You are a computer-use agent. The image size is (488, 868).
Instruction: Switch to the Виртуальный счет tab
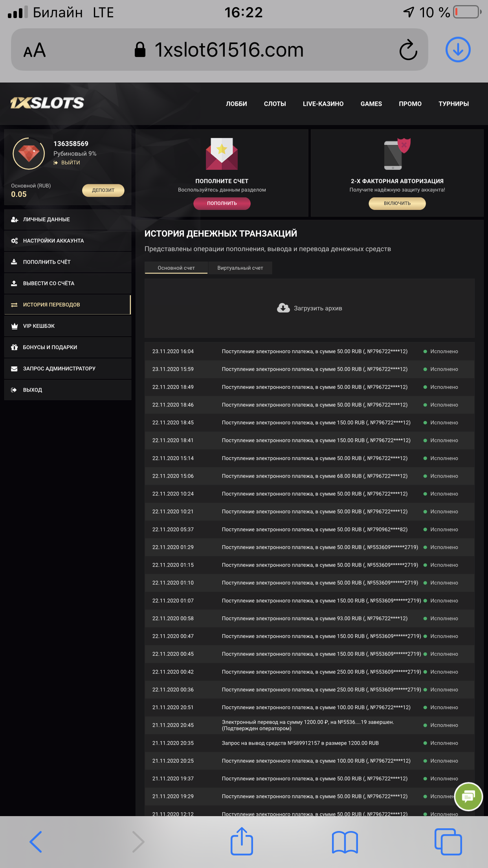pos(240,268)
